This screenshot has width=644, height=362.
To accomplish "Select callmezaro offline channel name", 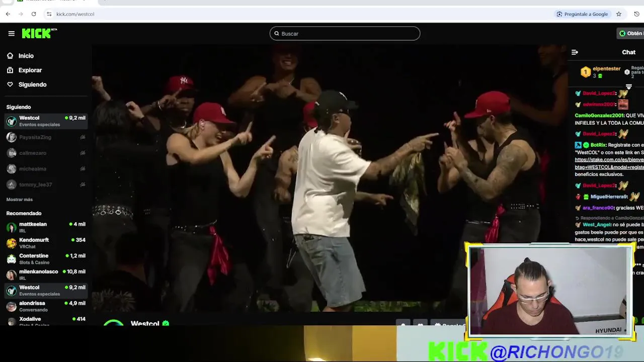I will 33,153.
